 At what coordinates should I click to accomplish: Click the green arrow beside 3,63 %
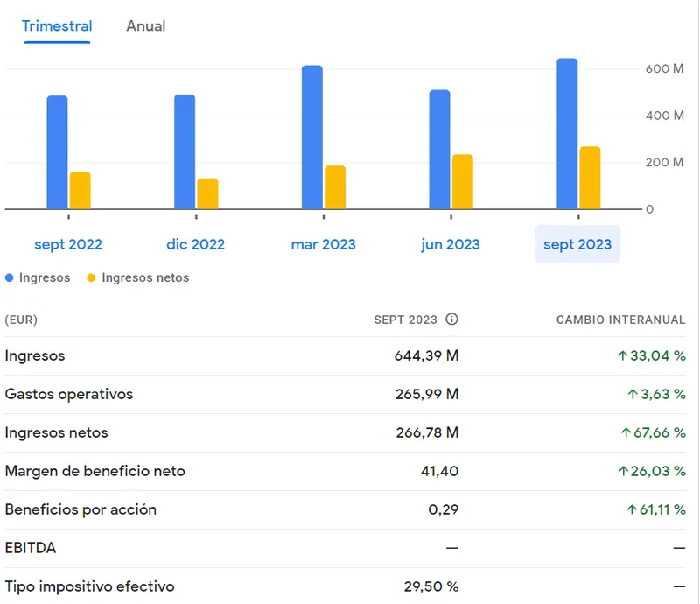click(x=633, y=394)
